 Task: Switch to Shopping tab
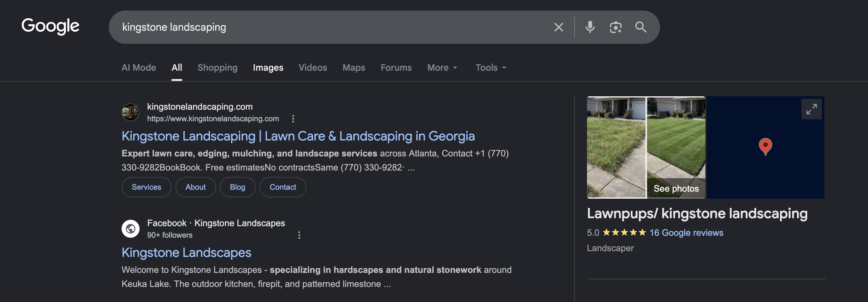tap(218, 68)
